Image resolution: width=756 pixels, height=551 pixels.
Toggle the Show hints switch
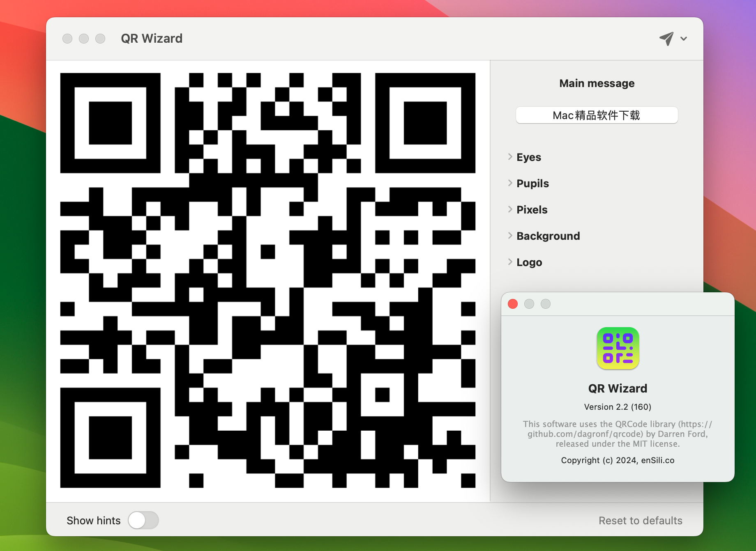pos(143,520)
